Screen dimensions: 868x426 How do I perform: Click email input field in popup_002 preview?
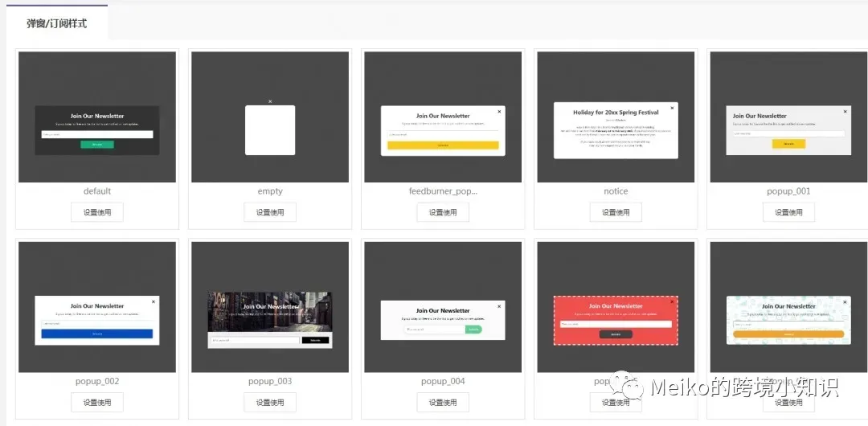97,323
